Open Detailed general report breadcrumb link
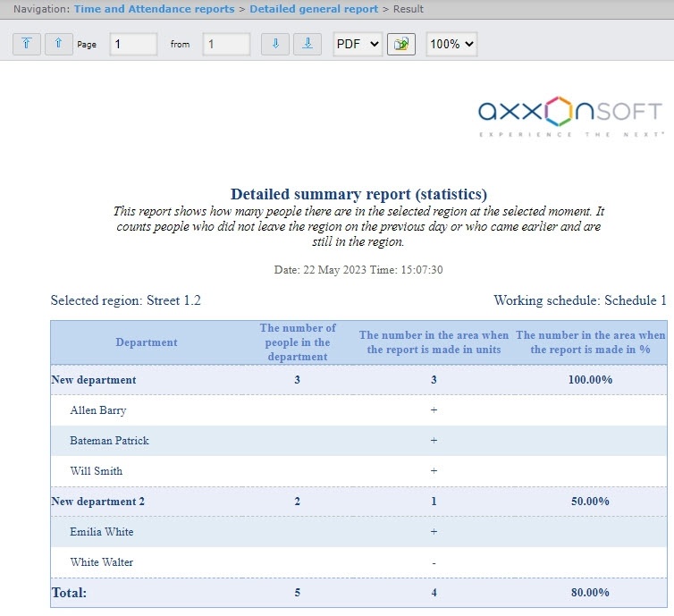Viewport: 674px width, 616px height. 314,9
